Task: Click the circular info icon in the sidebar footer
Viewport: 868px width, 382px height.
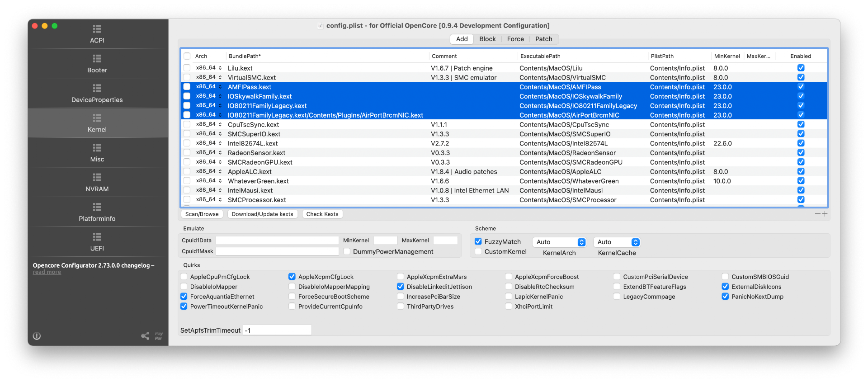Action: click(37, 336)
